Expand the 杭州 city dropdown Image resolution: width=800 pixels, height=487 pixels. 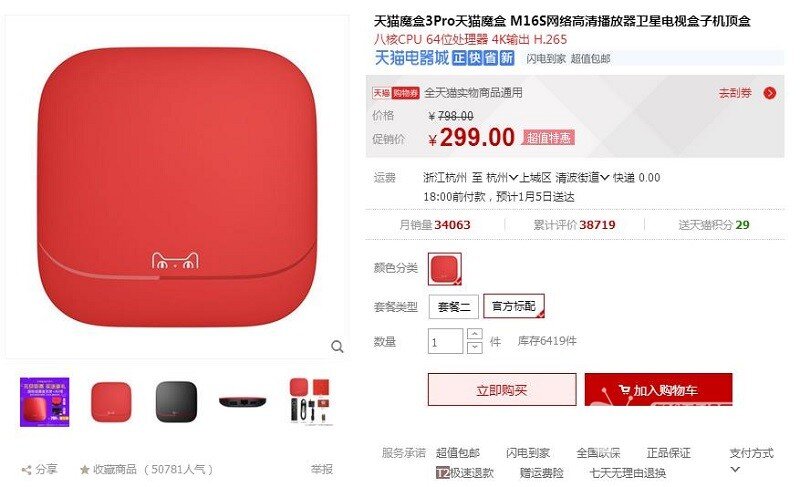(502, 177)
